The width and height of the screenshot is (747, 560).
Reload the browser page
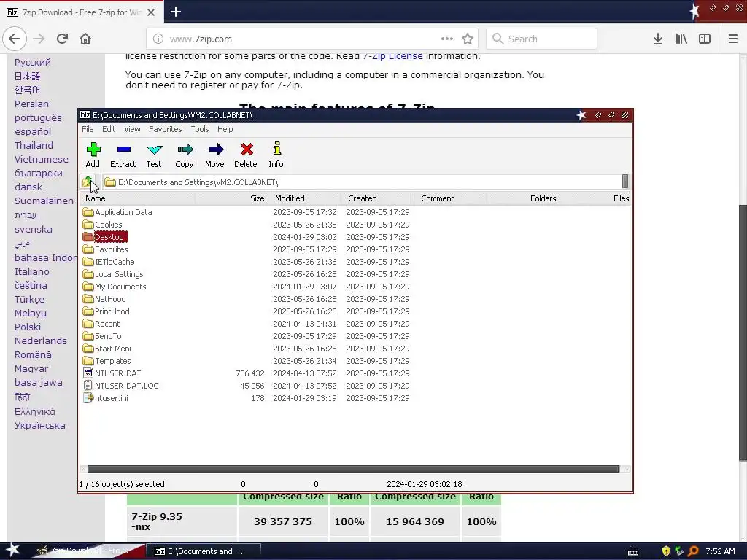(62, 39)
